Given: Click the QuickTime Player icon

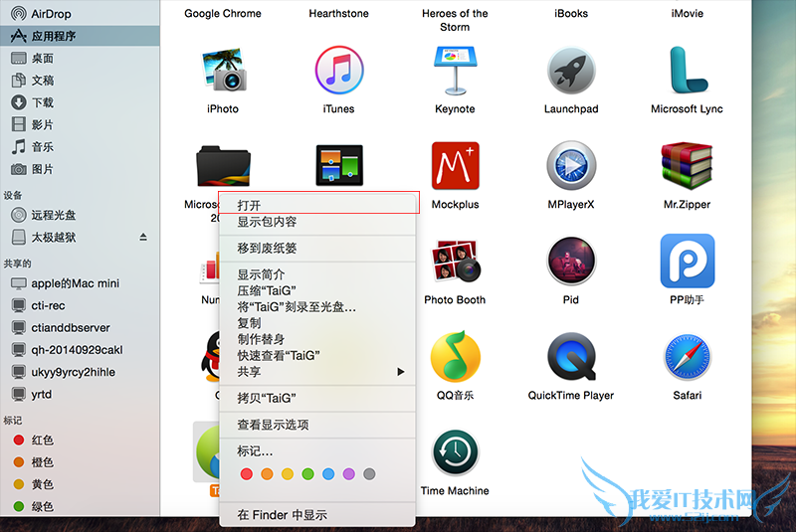Looking at the screenshot, I should [571, 357].
